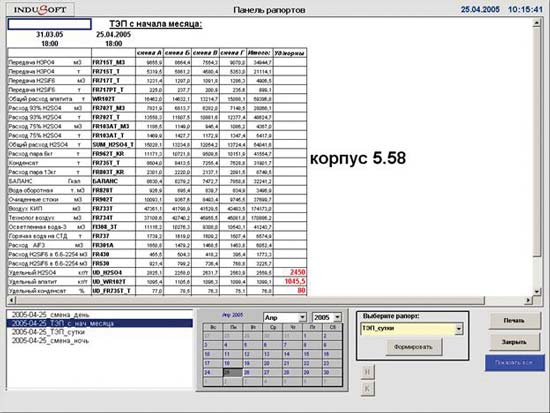Click the Закрыть button
The height and width of the screenshot is (413, 550).
click(514, 342)
